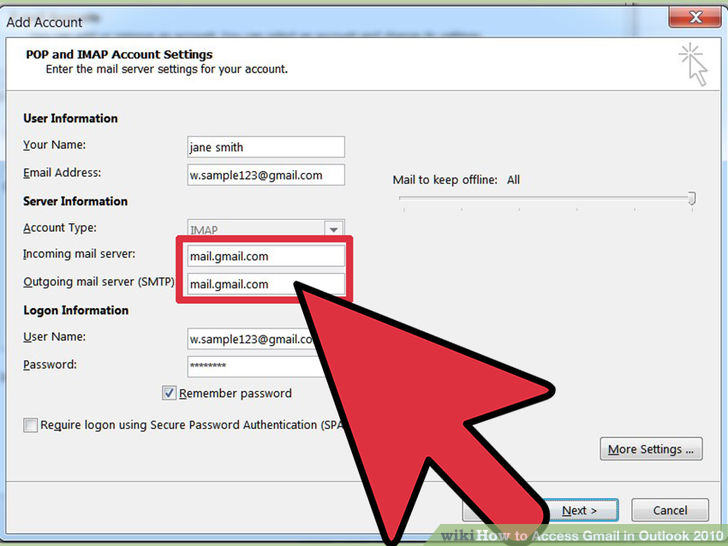This screenshot has width=728, height=546.
Task: Click the Cancel button
Action: 670,510
